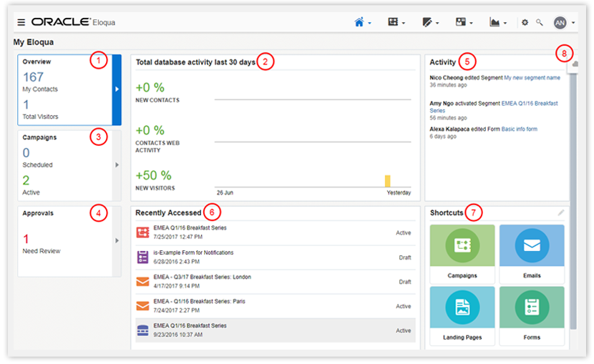Open the Insight chart icon menu
The image size is (594, 364).
pos(495,22)
